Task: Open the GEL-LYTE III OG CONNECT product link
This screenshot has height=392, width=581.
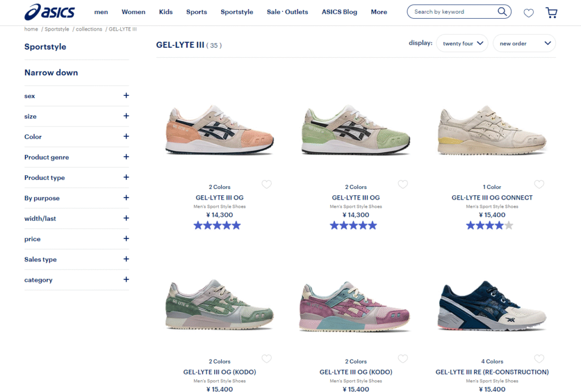Action: [492, 197]
